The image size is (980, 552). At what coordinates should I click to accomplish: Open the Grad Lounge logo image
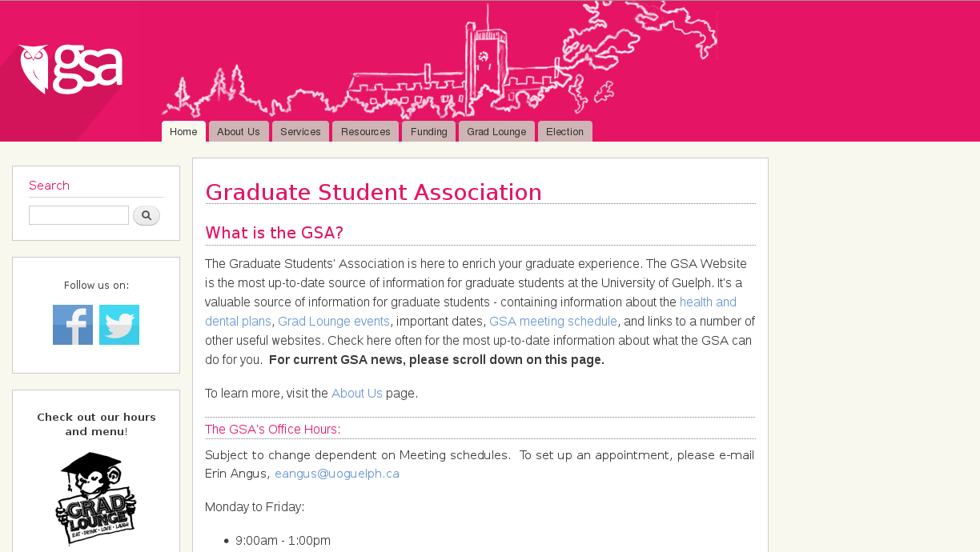point(96,498)
